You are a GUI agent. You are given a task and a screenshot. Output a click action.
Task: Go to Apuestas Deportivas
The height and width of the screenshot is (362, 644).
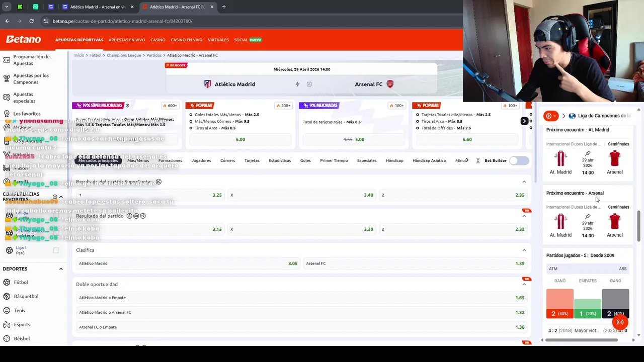point(79,40)
